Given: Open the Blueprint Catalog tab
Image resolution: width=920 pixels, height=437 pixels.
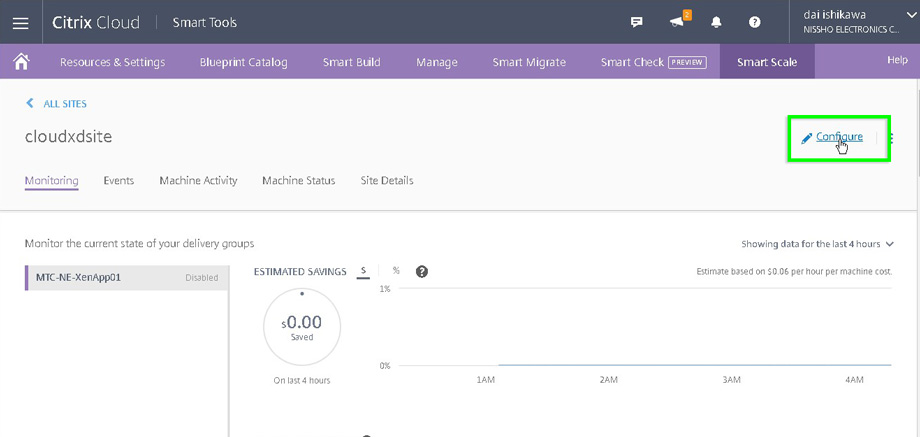Looking at the screenshot, I should tap(243, 62).
